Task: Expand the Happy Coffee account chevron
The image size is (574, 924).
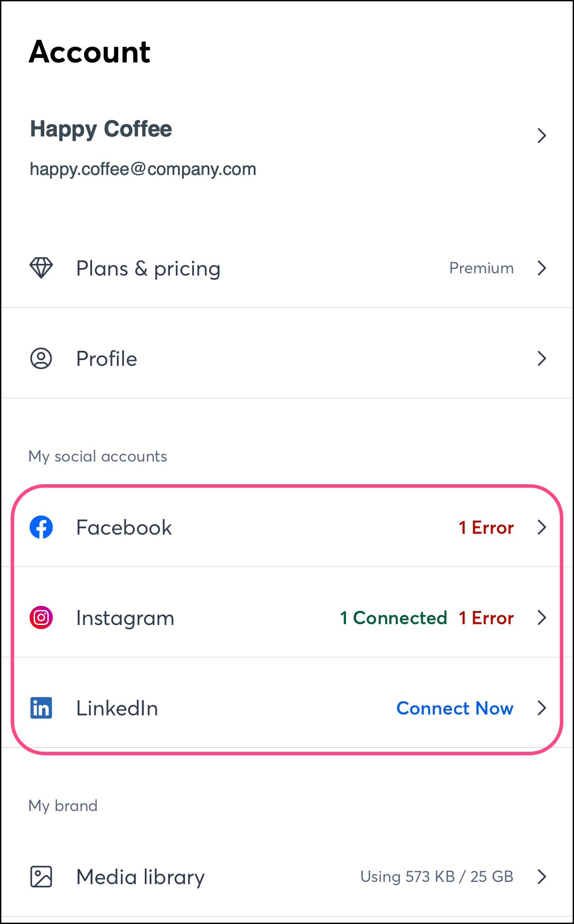Action: (541, 136)
